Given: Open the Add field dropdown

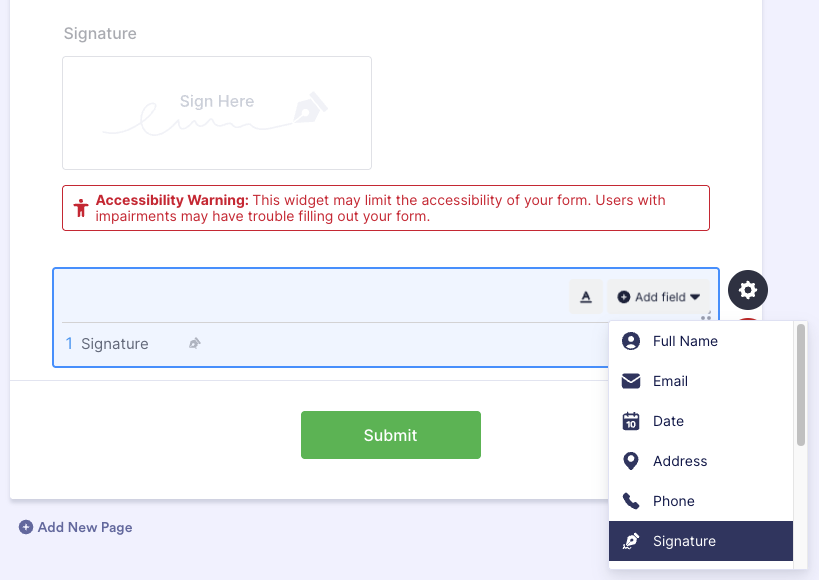Looking at the screenshot, I should click(658, 296).
